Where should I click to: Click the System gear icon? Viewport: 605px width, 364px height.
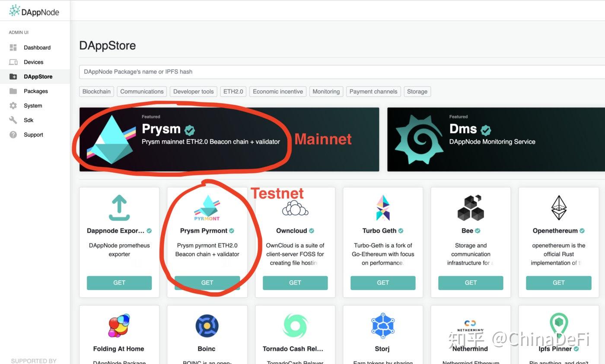13,106
